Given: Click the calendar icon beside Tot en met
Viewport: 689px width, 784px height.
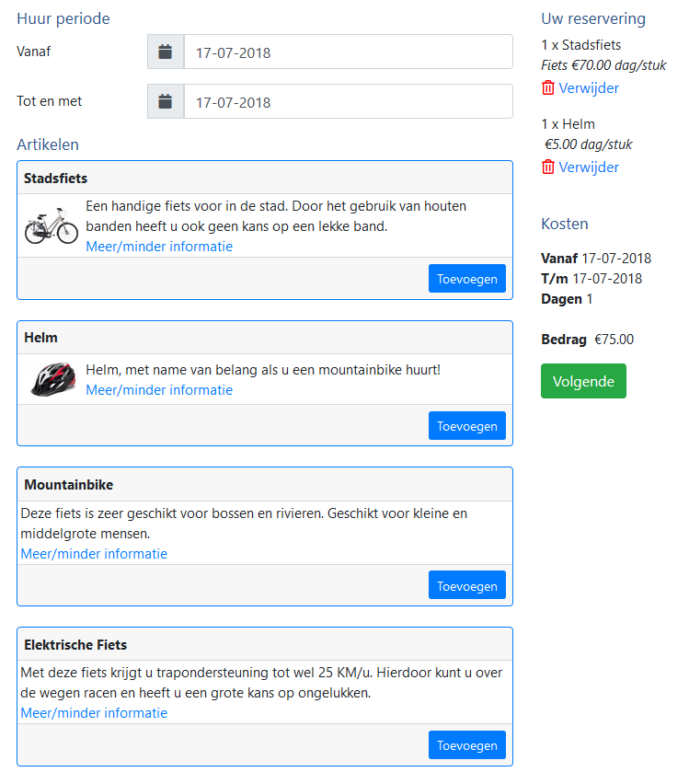Looking at the screenshot, I should pos(165,101).
